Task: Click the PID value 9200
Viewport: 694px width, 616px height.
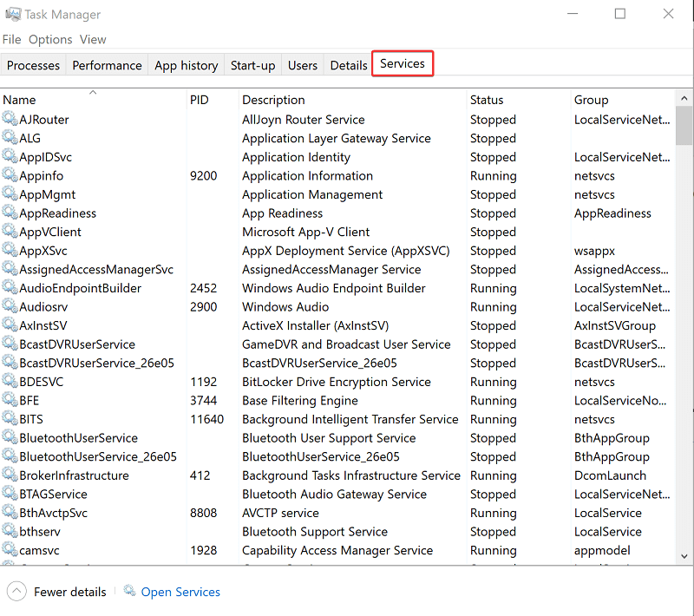Action: (x=204, y=175)
